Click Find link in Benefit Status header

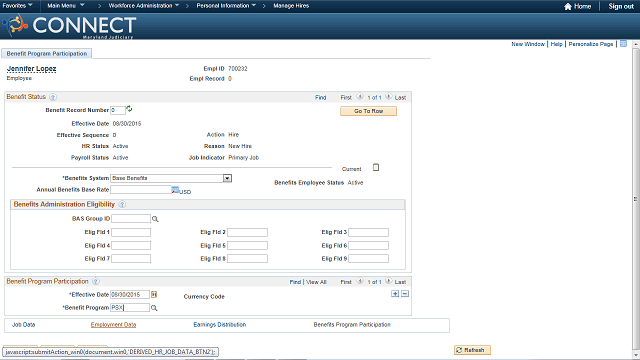[x=320, y=98]
